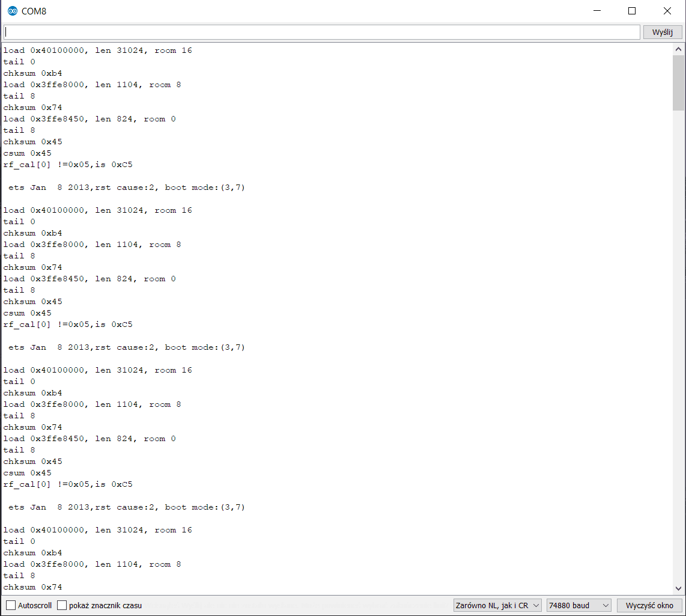Click the Arduino logo icon in title bar
Screen dimensions: 686x616
point(12,11)
